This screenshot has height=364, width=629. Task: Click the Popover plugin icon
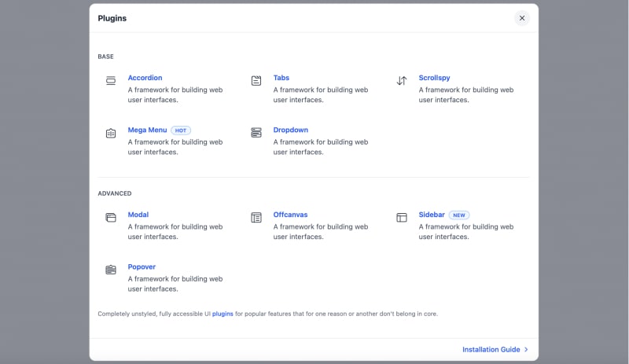(111, 270)
